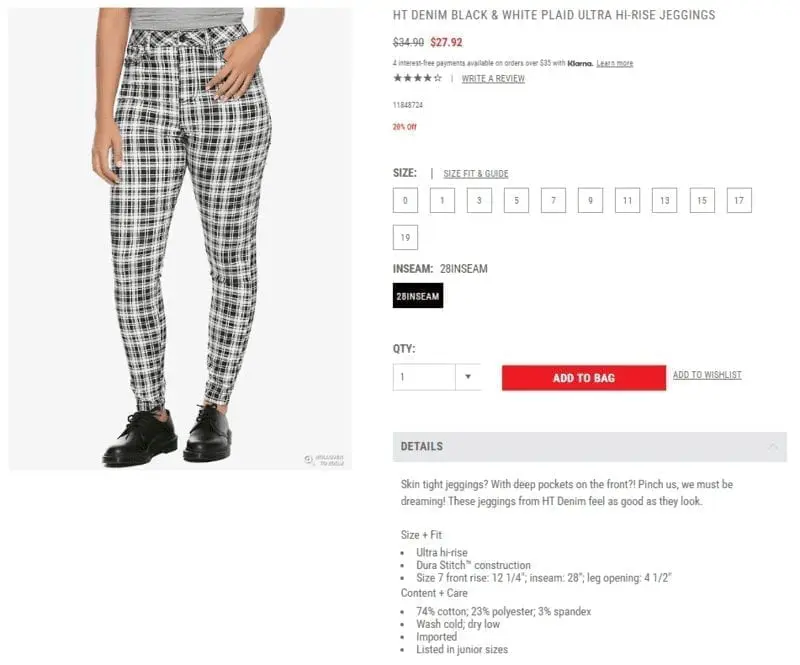
Task: Open Klarna Learn more link
Action: tap(615, 63)
